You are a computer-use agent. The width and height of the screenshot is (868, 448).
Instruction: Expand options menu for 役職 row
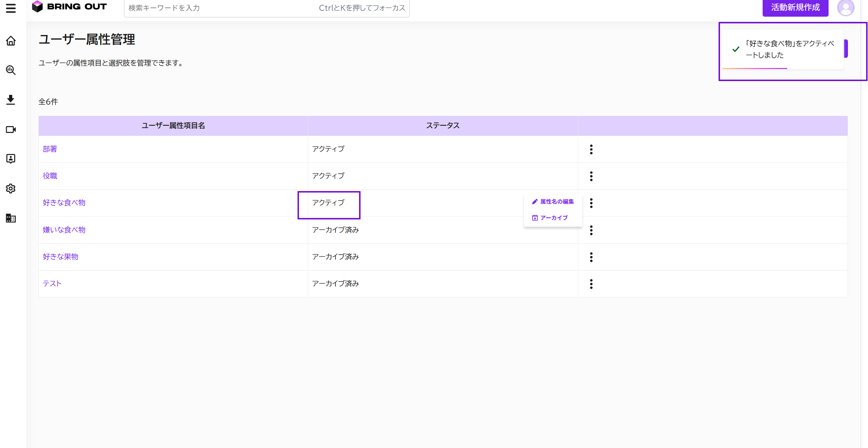point(591,176)
